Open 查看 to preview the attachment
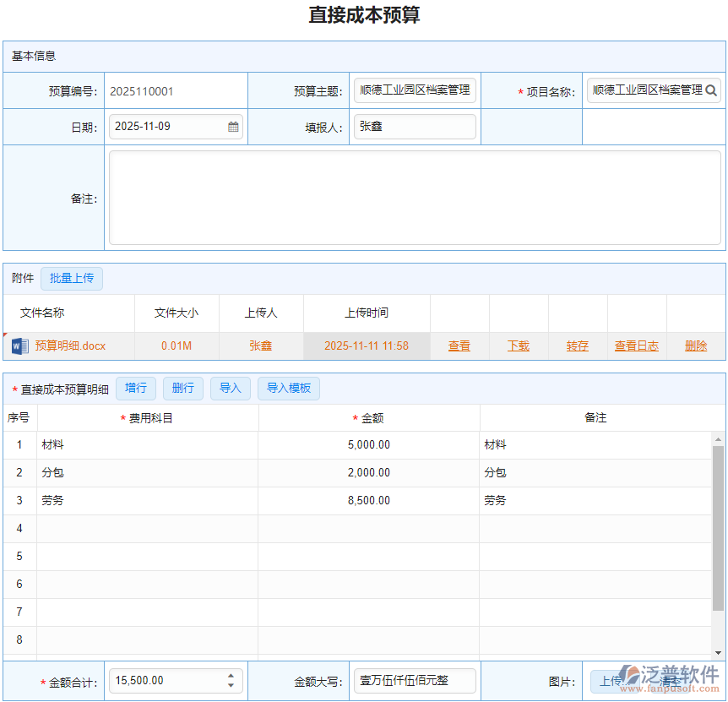728x702 pixels. click(x=459, y=346)
